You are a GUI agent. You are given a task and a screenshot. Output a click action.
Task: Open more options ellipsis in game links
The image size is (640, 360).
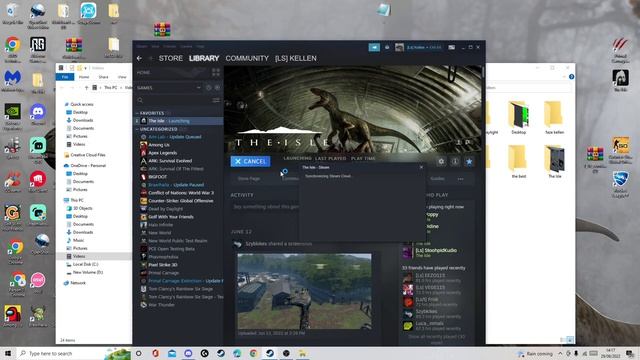pos(460,179)
